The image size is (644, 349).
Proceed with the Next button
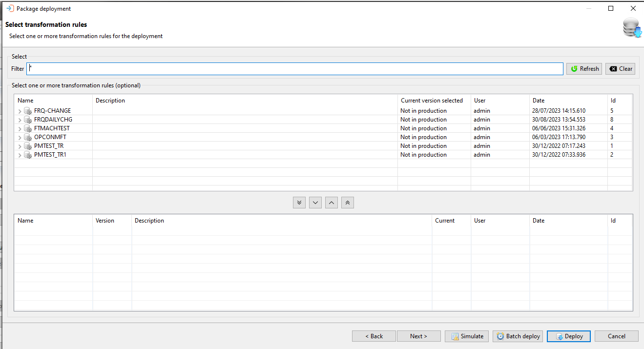(419, 336)
